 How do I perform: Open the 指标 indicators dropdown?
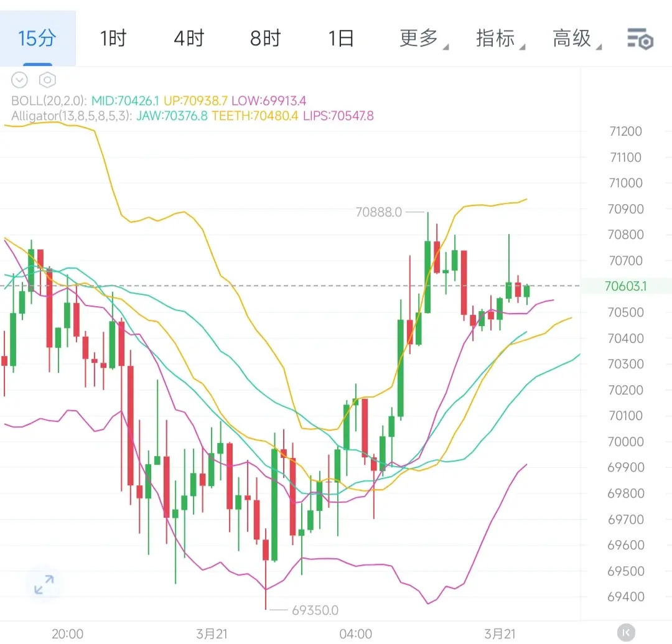click(x=500, y=38)
